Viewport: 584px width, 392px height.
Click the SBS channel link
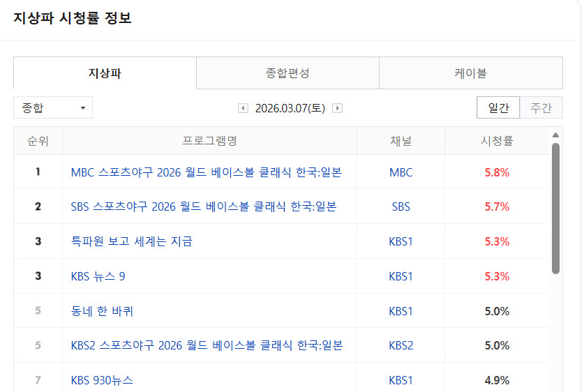point(400,206)
